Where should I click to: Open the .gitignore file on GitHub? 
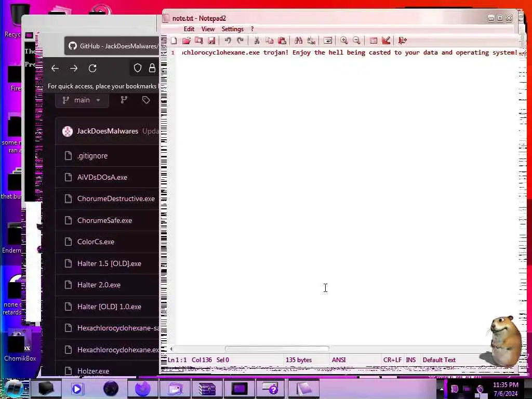[x=92, y=156]
